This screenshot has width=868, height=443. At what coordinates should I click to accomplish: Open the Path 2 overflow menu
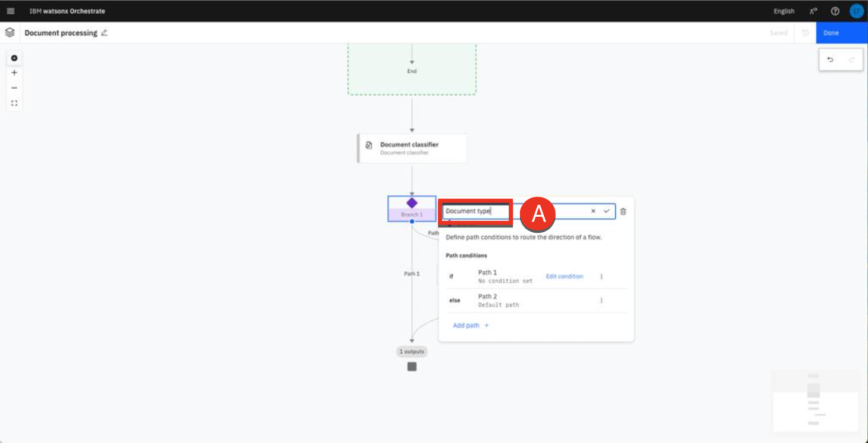click(601, 301)
